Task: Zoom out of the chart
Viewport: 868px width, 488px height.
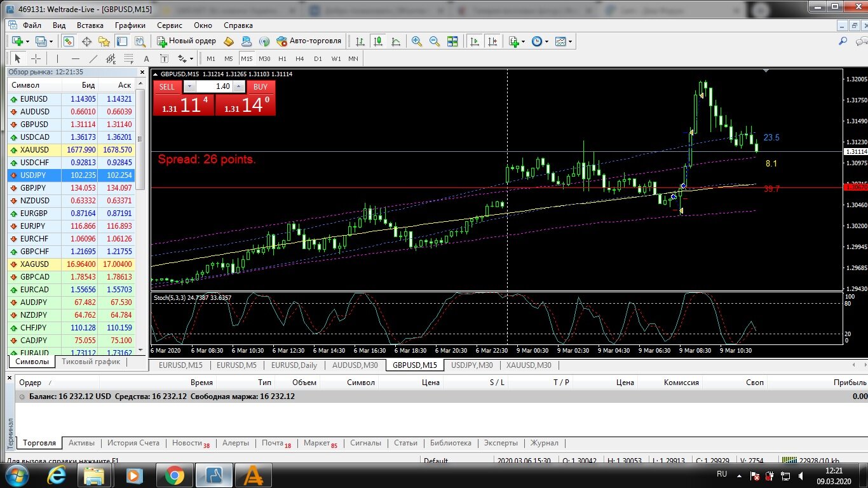Action: [435, 41]
